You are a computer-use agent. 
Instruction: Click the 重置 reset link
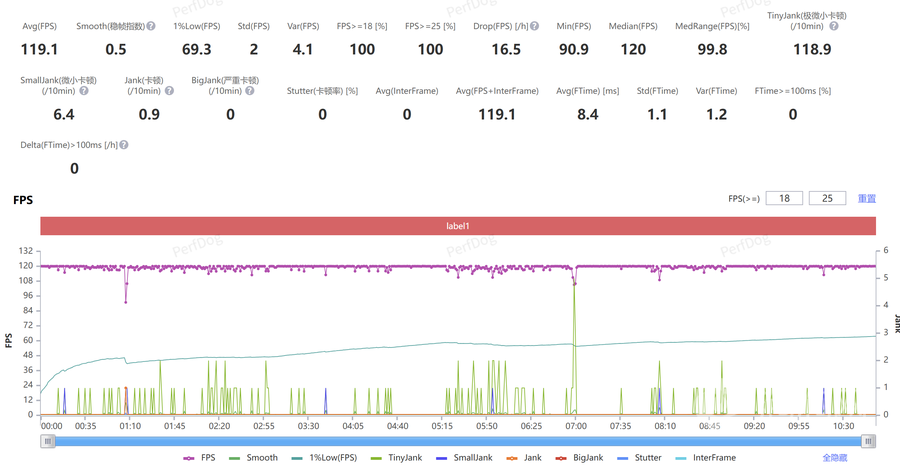coord(866,199)
